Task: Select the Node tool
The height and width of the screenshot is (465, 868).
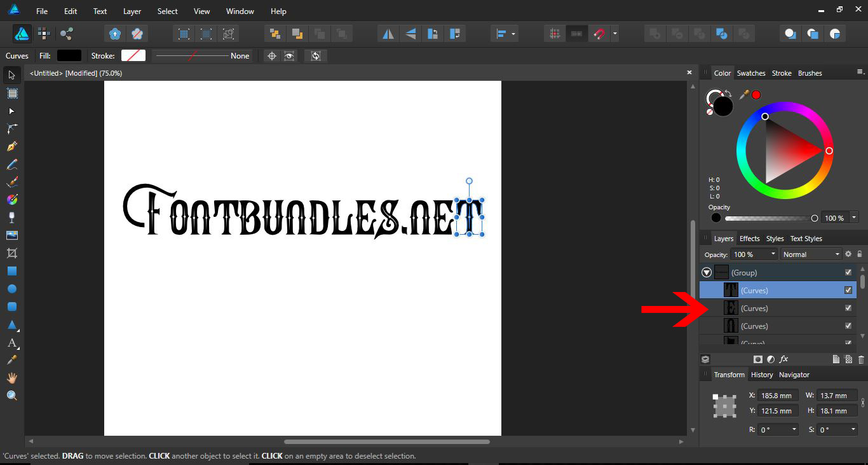Action: coord(10,111)
